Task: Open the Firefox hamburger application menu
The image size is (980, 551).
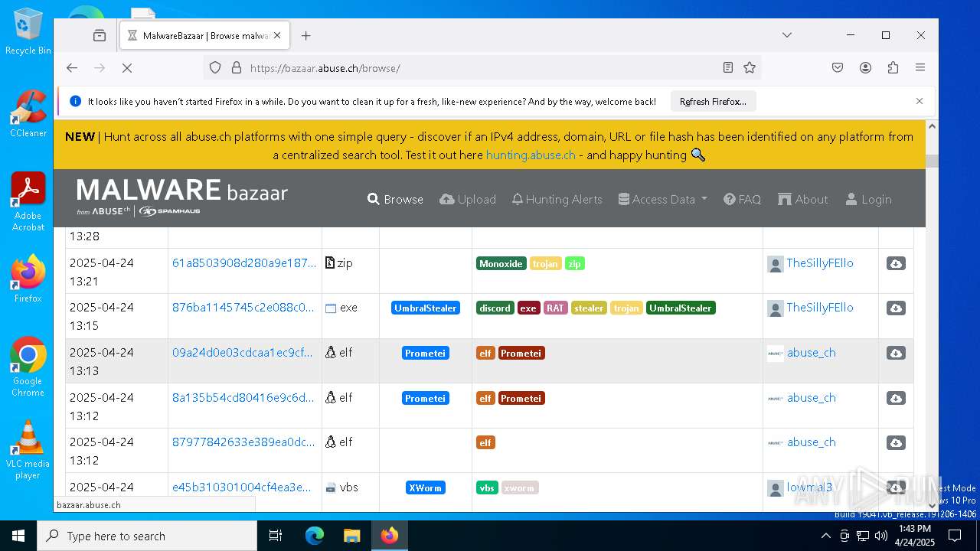Action: [x=920, y=68]
